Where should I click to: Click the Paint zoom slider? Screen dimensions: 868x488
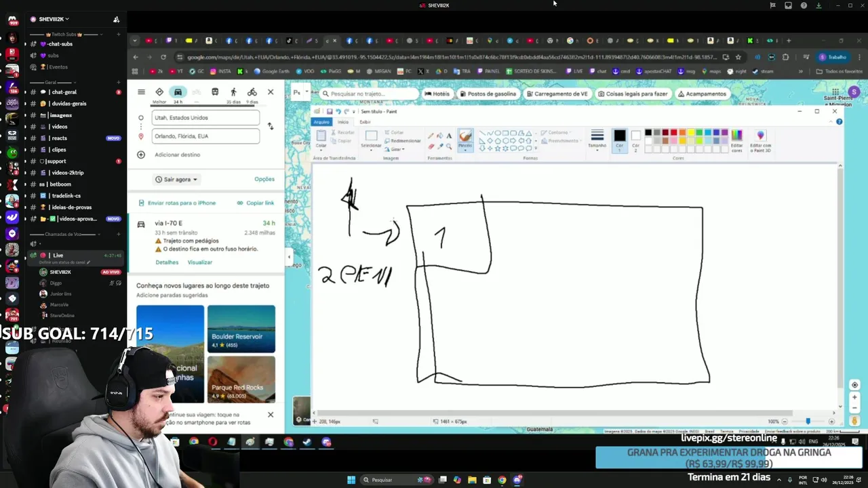(808, 422)
